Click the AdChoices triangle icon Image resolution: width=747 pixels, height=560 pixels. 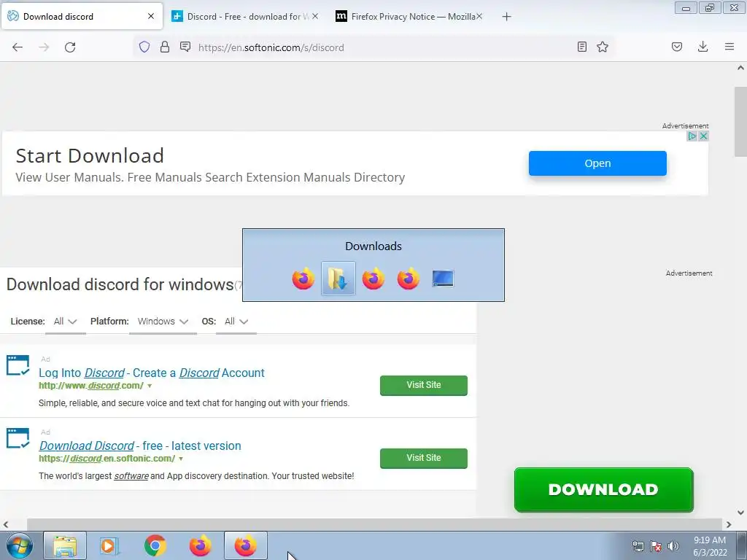point(692,136)
